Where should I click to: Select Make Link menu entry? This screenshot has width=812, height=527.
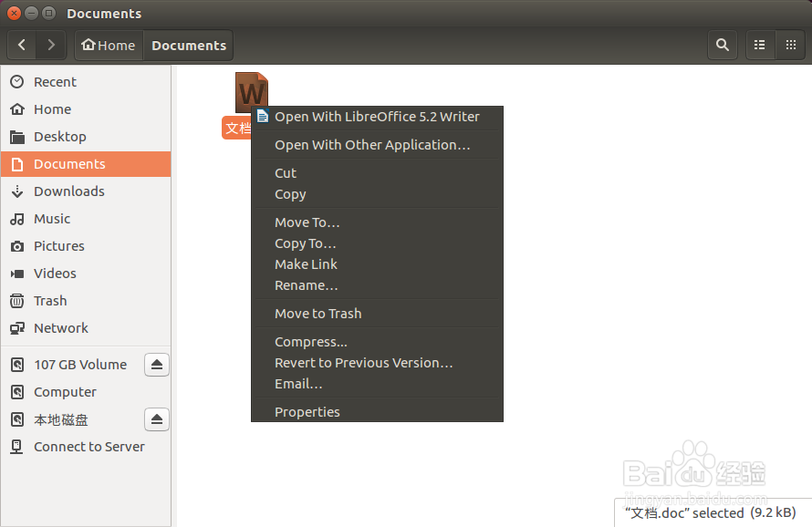377,264
